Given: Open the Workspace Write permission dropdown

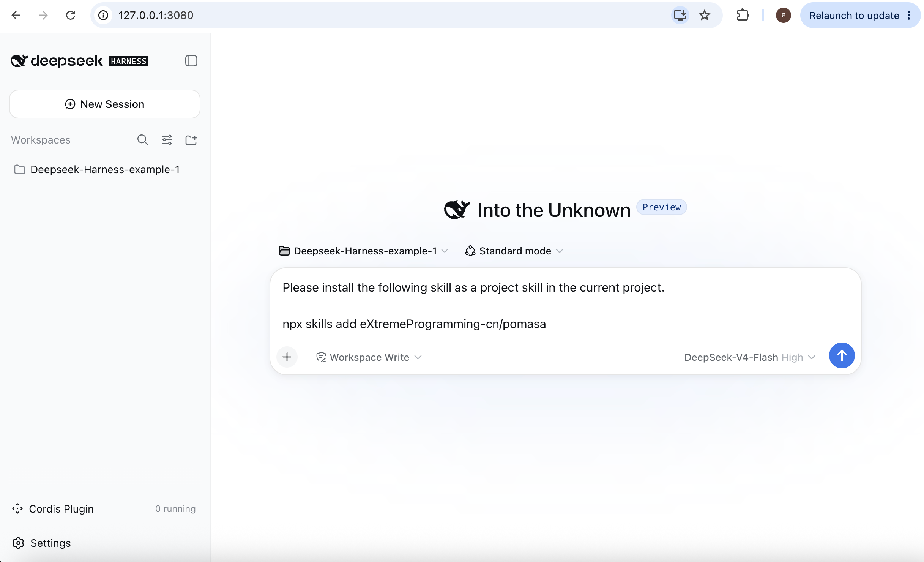Looking at the screenshot, I should (x=369, y=357).
